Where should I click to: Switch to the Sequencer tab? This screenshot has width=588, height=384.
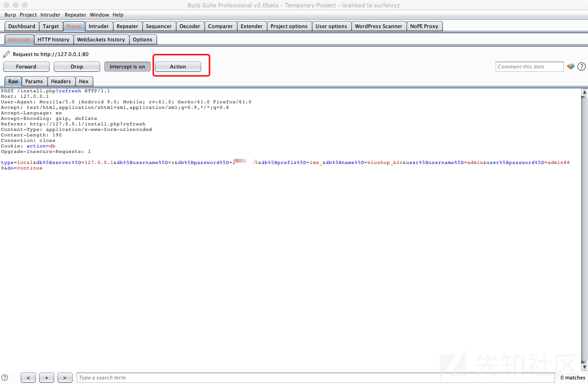click(159, 26)
